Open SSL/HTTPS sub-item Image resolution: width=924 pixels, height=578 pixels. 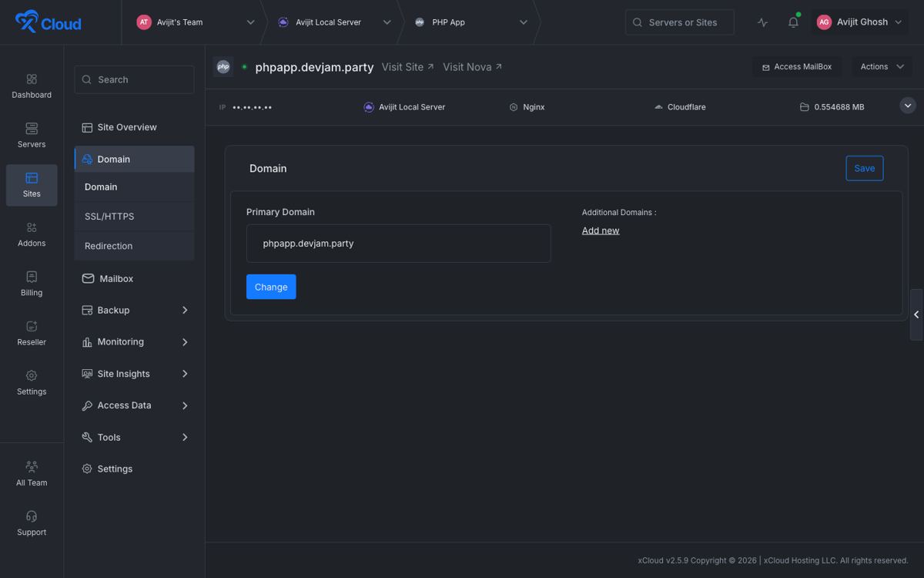pos(134,217)
